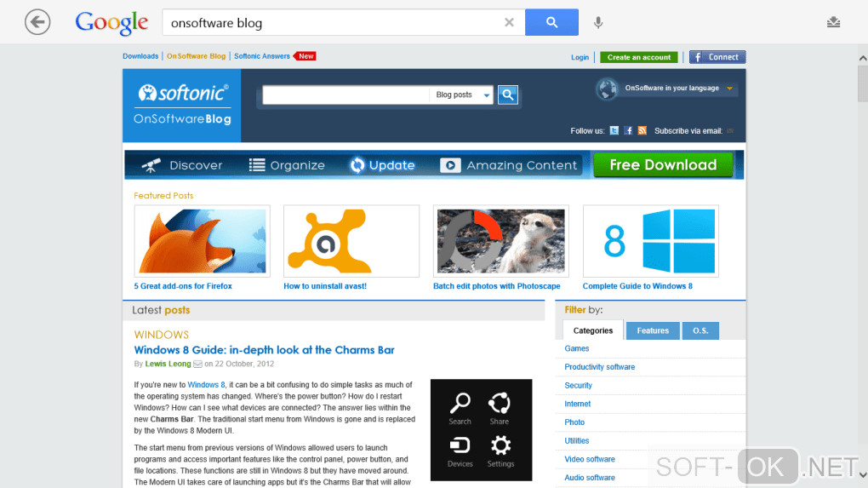
Task: Click the Amazing Content play icon
Action: 450,165
